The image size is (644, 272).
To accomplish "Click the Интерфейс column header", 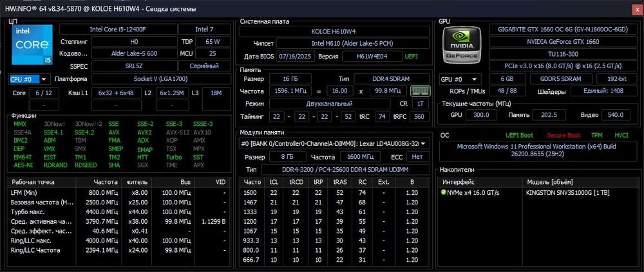I will pos(480,182).
